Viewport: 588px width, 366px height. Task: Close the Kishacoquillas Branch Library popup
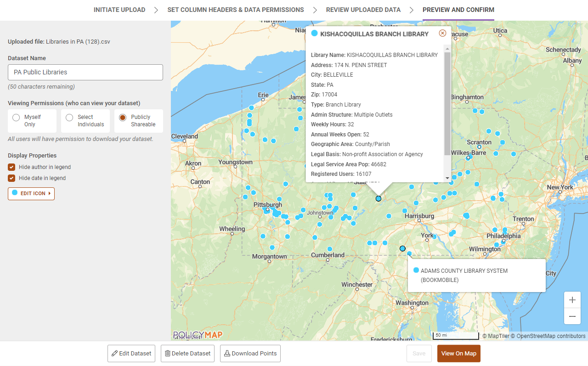pyautogui.click(x=442, y=33)
